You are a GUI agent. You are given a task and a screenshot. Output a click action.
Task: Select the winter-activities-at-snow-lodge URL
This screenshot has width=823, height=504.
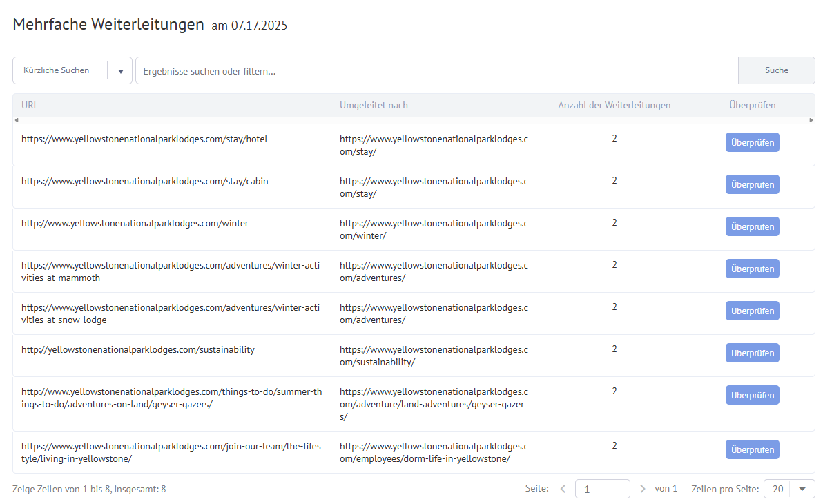pyautogui.click(x=171, y=313)
